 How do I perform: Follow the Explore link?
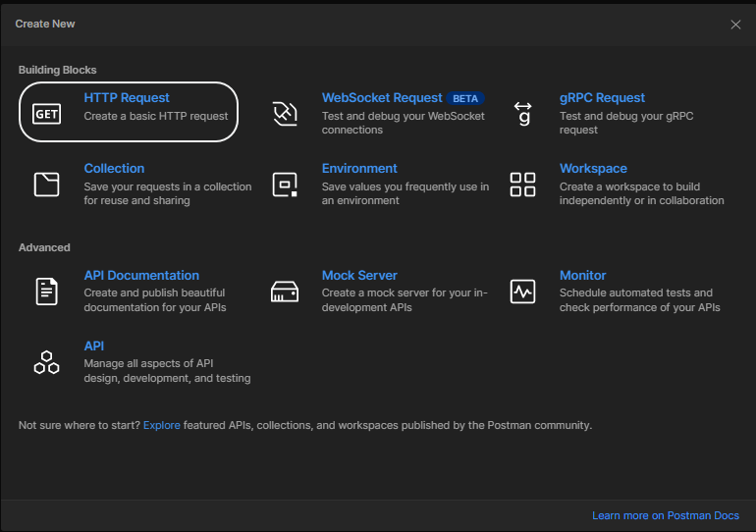click(162, 425)
